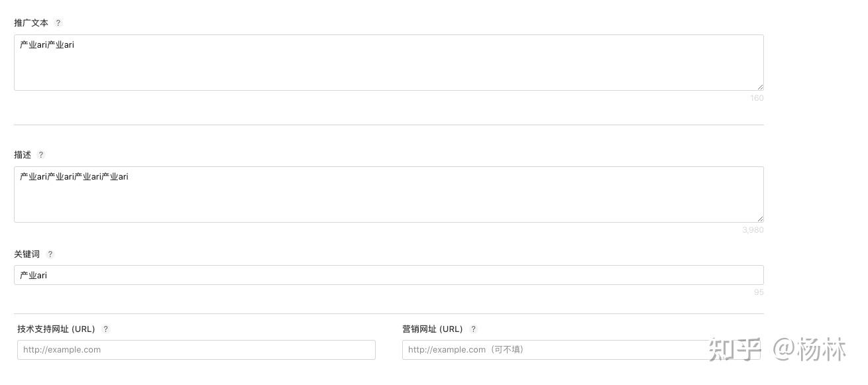Click the help icon beside 推广文本
Image resolution: width=868 pixels, height=385 pixels.
click(x=58, y=23)
